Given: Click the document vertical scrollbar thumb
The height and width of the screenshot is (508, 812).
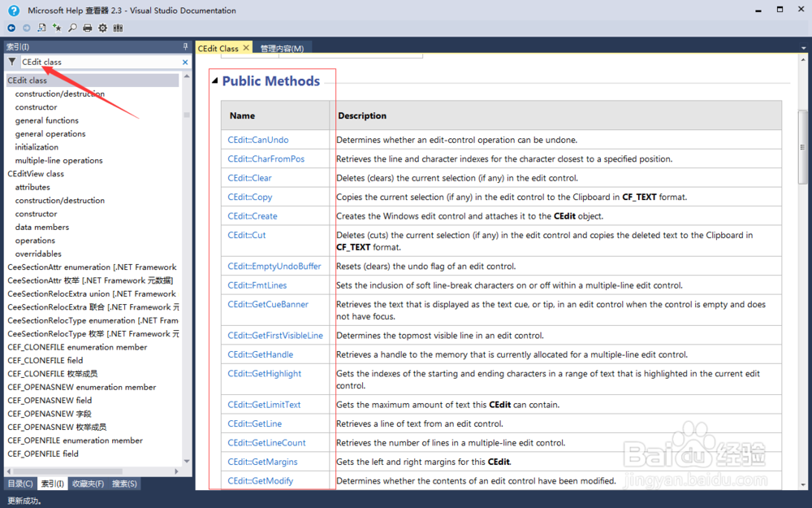Looking at the screenshot, I should (x=803, y=147).
